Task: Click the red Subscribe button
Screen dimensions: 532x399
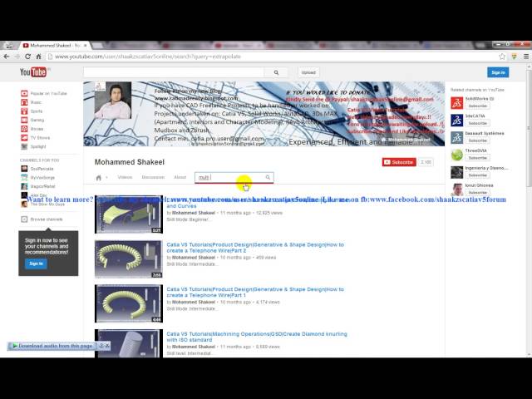Action: coord(399,162)
